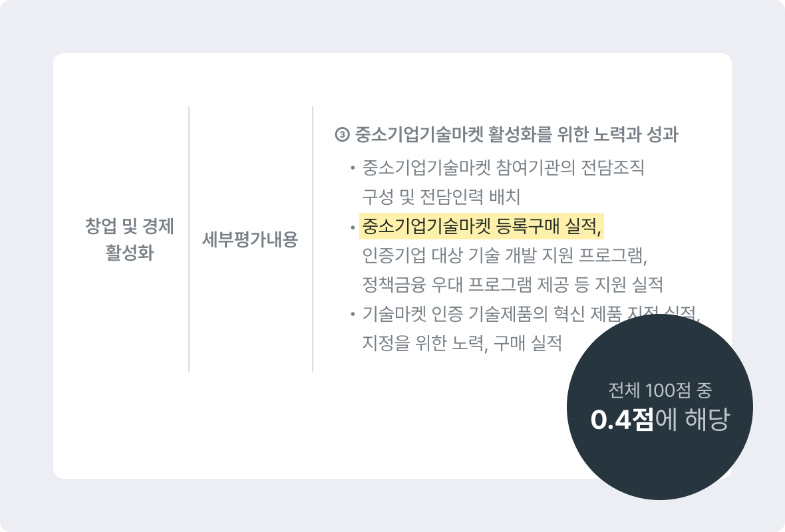Click the 인증기업 대상 기술 개발 line
This screenshot has height=532, width=785.
505,255
